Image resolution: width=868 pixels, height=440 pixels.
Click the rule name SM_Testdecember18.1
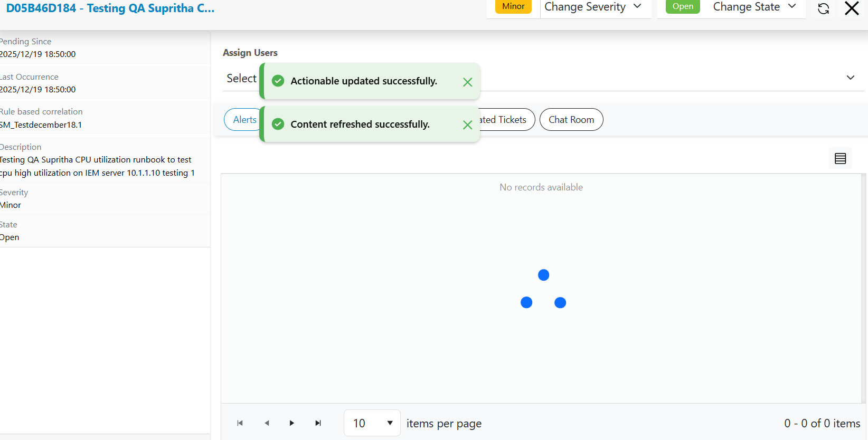click(41, 125)
